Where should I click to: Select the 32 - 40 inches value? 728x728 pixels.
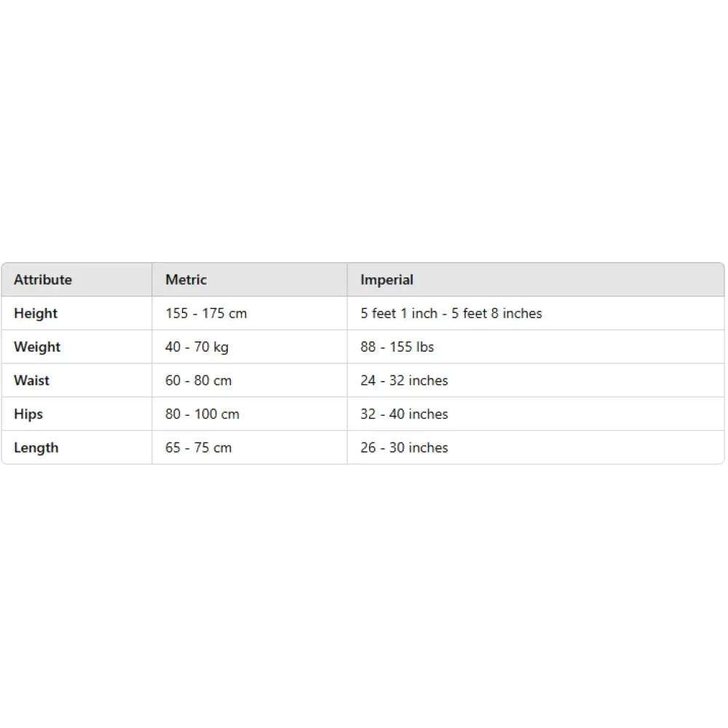404,414
